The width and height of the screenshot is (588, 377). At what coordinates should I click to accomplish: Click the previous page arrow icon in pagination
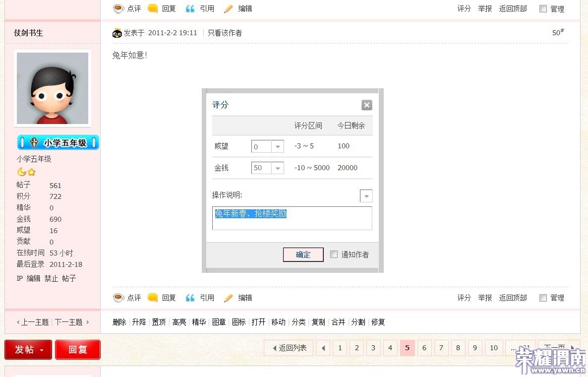point(323,348)
